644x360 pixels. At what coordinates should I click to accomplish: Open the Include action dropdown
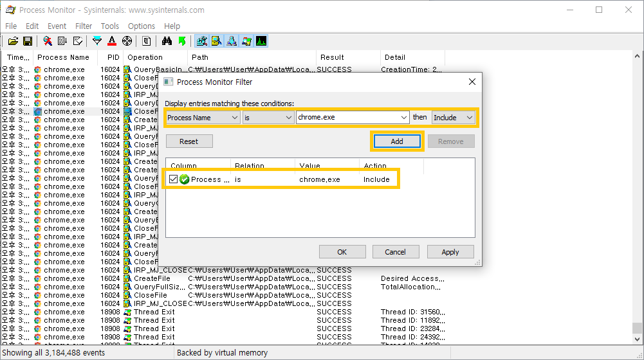[453, 118]
